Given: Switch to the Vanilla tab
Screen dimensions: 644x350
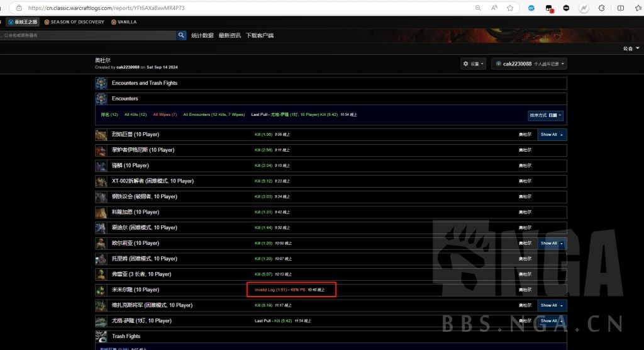Looking at the screenshot, I should pyautogui.click(x=124, y=22).
